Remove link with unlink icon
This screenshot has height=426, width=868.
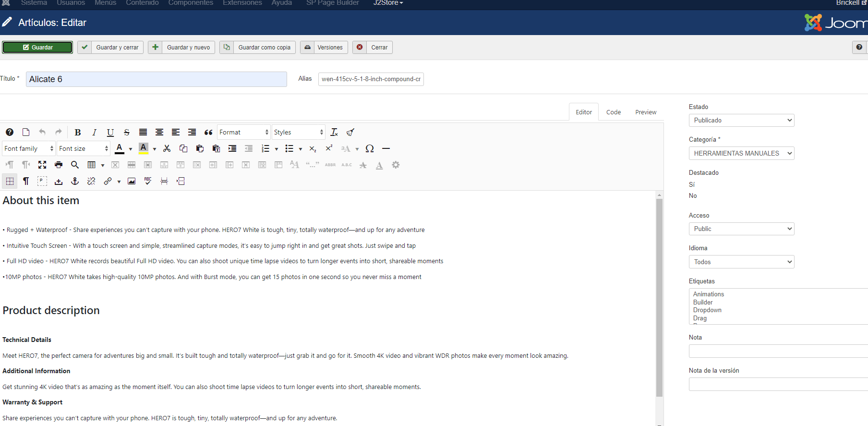click(91, 181)
